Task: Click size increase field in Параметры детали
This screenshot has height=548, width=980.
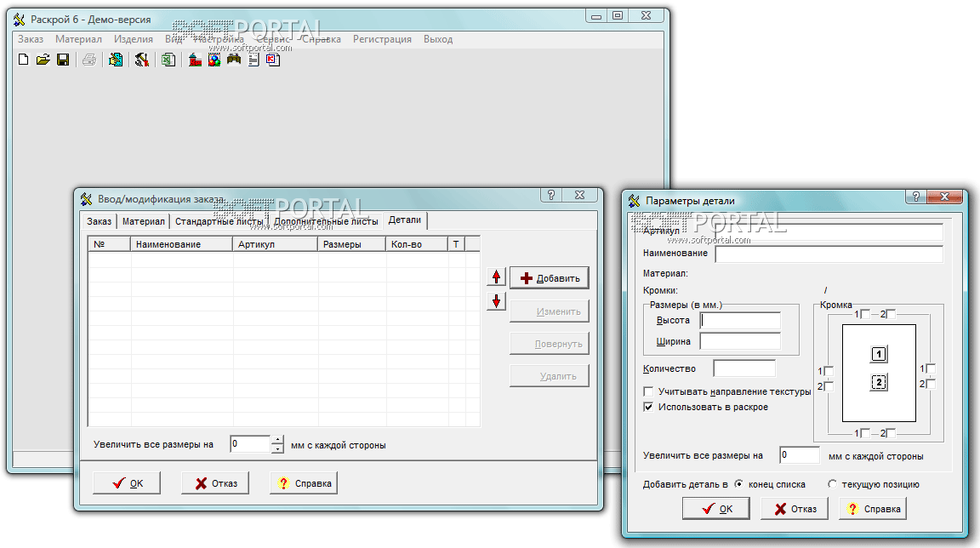Action: [x=800, y=455]
